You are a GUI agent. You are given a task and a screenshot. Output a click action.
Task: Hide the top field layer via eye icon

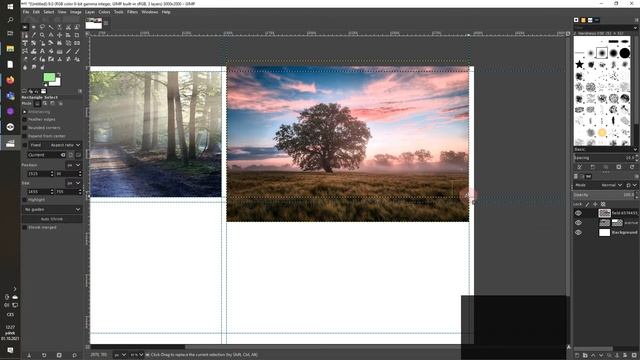tap(578, 213)
